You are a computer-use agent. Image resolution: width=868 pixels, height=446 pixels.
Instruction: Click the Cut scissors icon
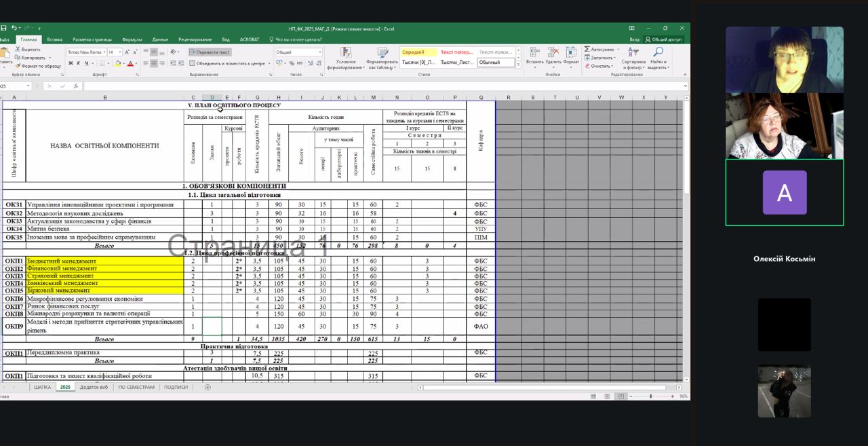point(17,50)
